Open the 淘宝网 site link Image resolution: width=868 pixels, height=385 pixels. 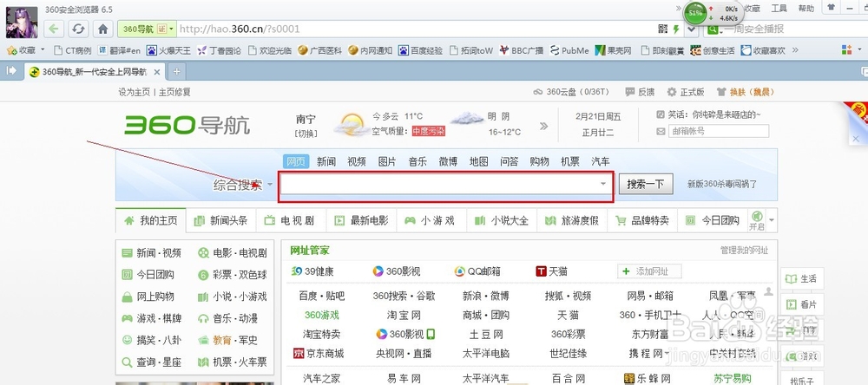[x=404, y=315]
